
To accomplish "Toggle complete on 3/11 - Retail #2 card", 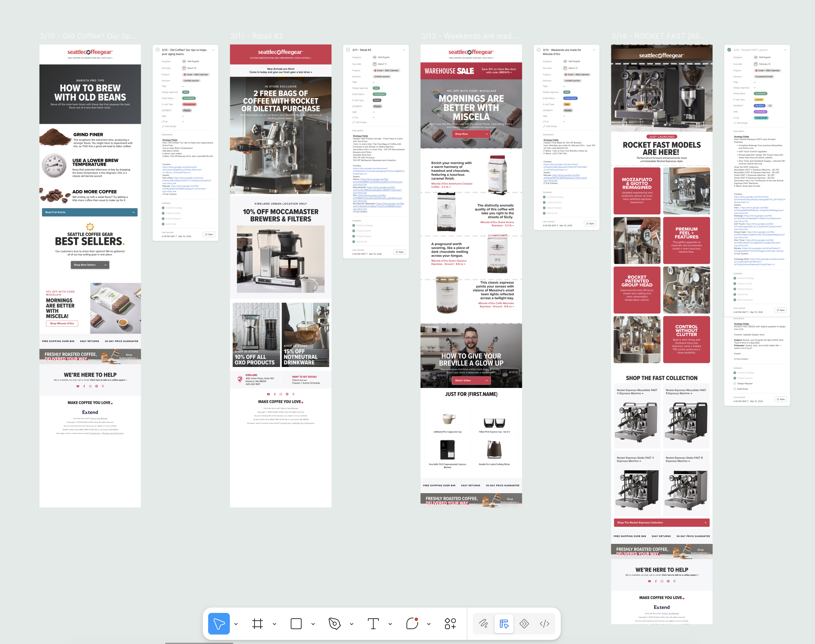I will tap(348, 50).
